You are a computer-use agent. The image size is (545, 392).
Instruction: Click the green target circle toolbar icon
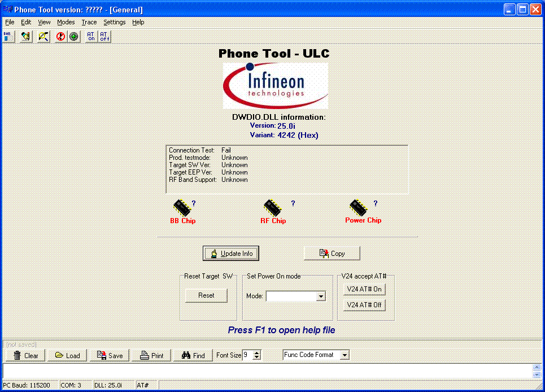(73, 37)
